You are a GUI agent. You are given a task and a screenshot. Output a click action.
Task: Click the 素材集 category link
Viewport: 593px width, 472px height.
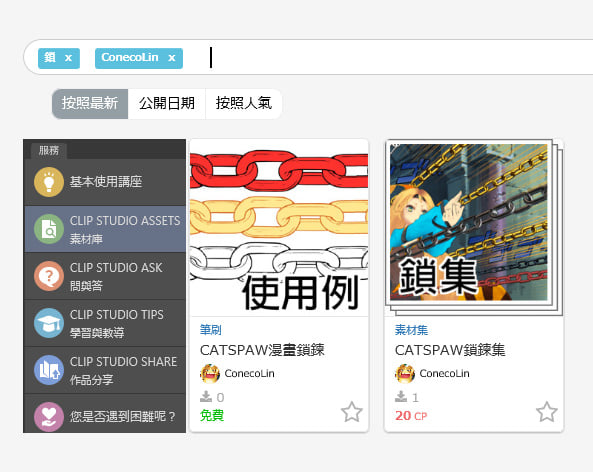coord(411,330)
